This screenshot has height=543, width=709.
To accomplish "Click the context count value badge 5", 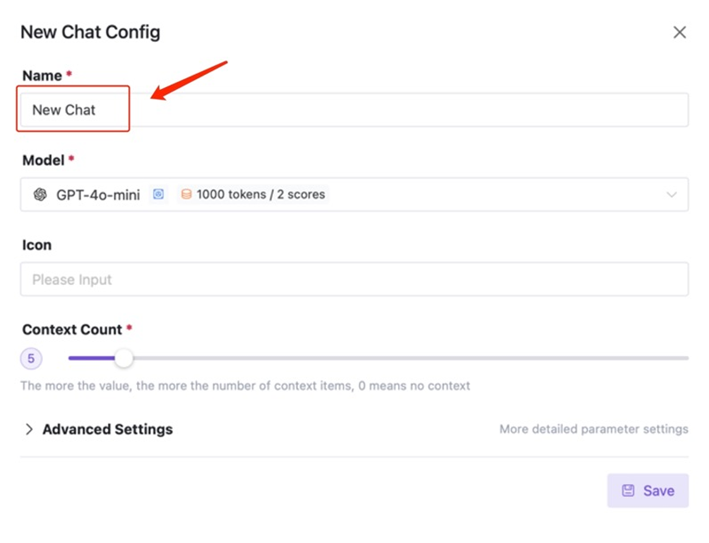I will [x=31, y=359].
